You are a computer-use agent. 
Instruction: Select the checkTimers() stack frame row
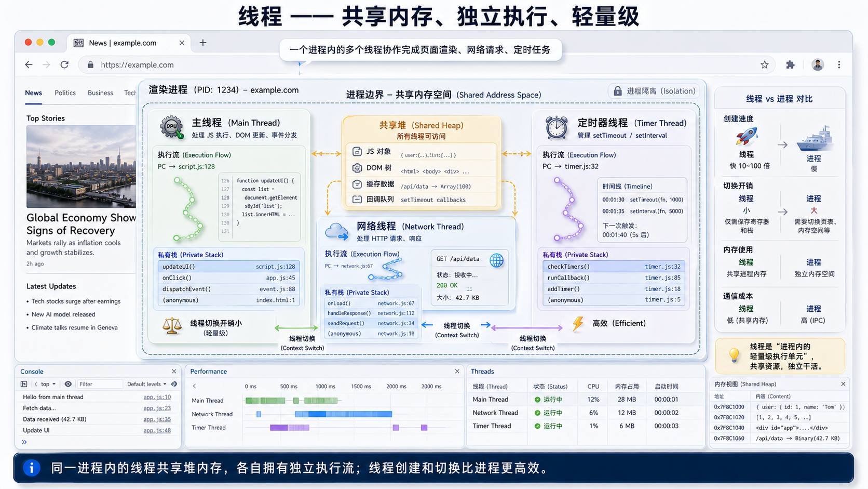pyautogui.click(x=614, y=267)
